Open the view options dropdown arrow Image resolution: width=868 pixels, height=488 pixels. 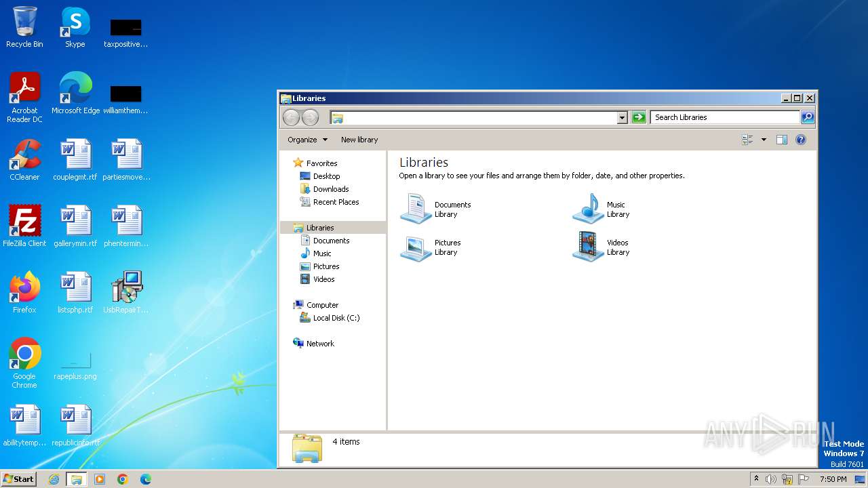[764, 140]
